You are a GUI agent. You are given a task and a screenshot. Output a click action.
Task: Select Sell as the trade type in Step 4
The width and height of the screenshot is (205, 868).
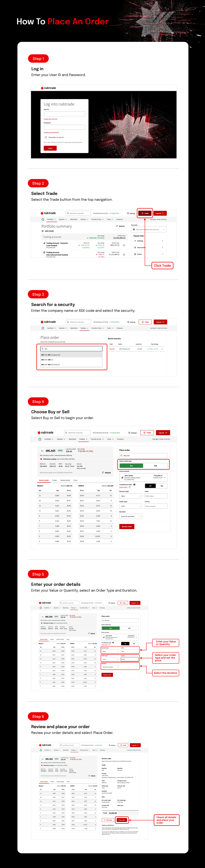pos(155,466)
